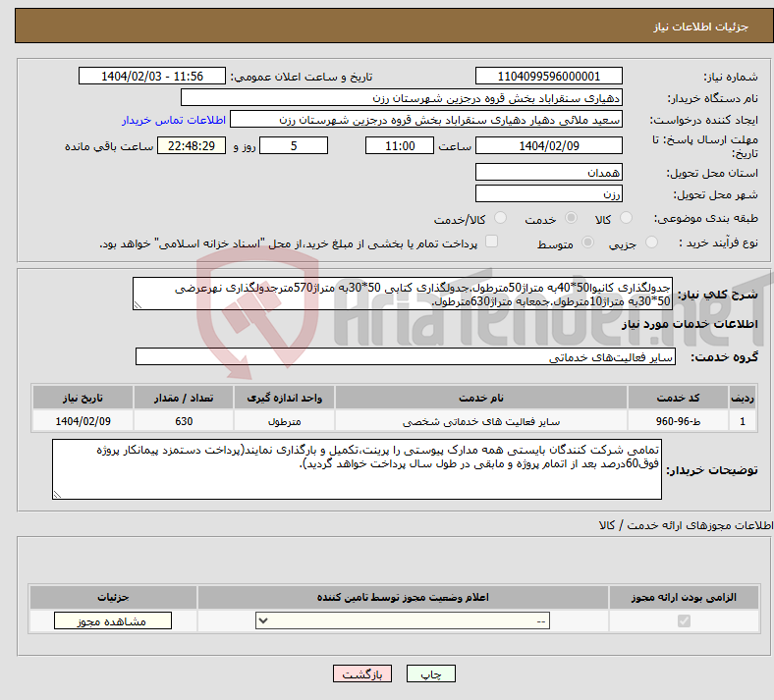Click the اطلاعات خدمات مورد نیاز heading
Image resolution: width=774 pixels, height=700 pixels.
tap(690, 324)
